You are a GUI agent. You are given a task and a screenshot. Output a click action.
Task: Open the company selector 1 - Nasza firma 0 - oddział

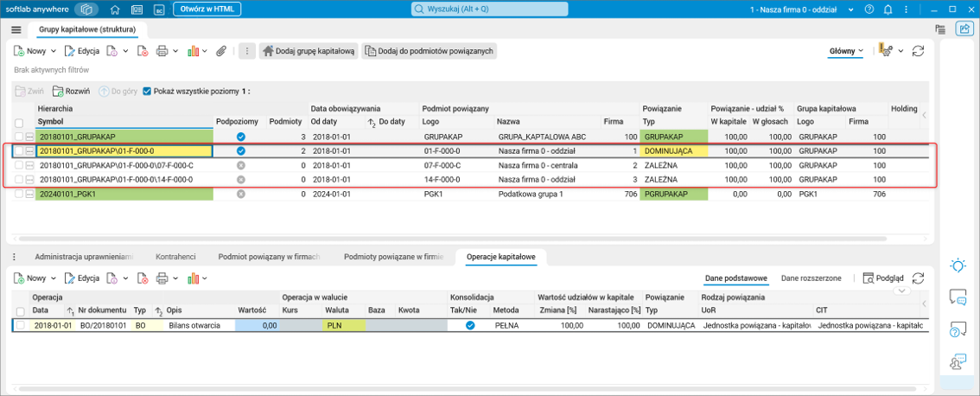802,10
